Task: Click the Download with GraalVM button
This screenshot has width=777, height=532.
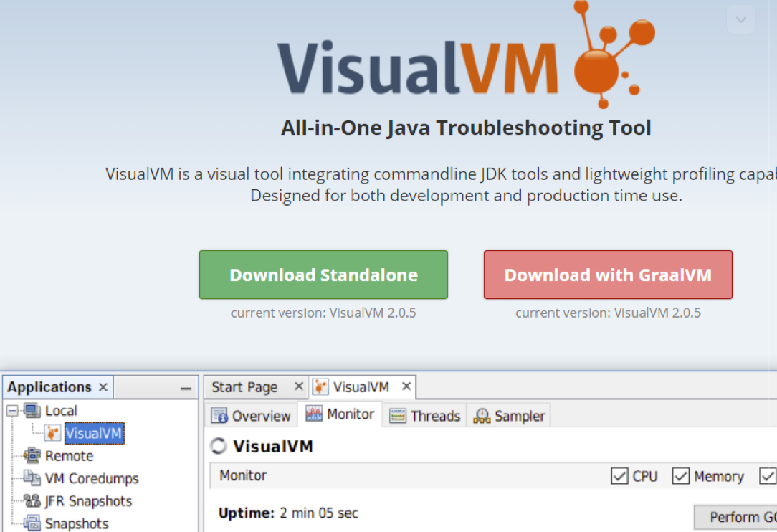Action: point(608,275)
